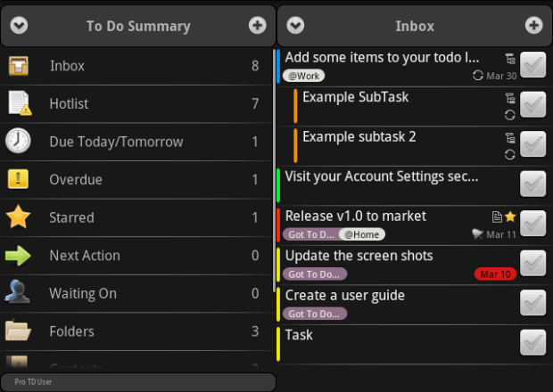Click the Due Today/Tomorrow clock icon
The height and width of the screenshot is (392, 553).
pos(18,141)
